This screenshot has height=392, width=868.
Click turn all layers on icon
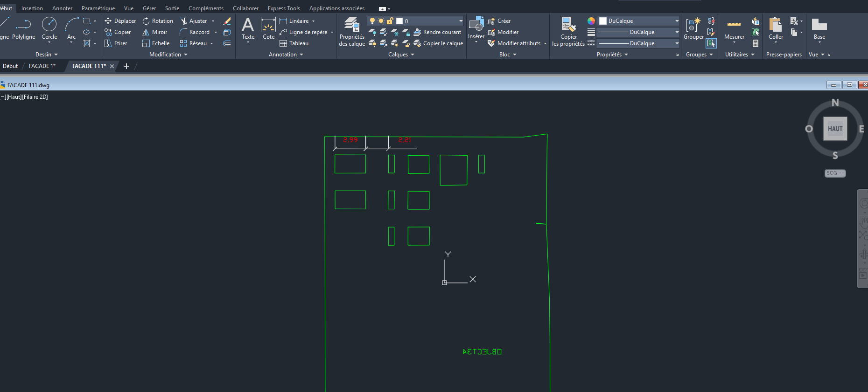[x=372, y=43]
